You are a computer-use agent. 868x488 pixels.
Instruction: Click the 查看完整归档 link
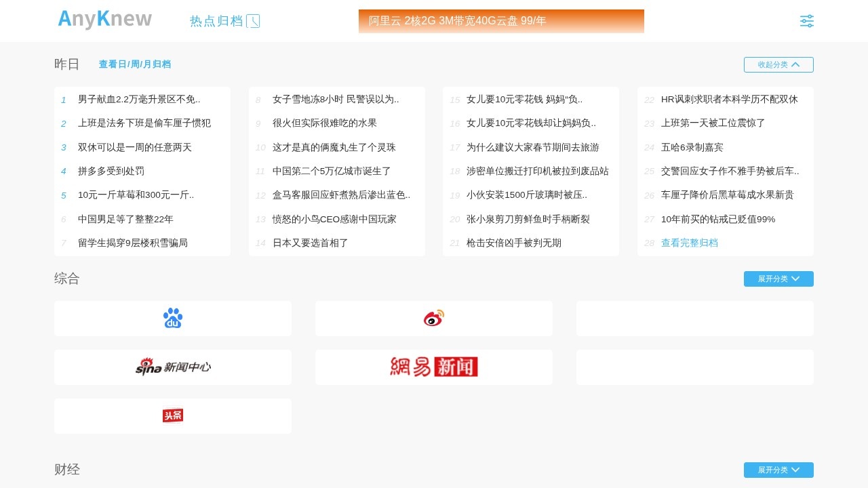click(x=689, y=243)
